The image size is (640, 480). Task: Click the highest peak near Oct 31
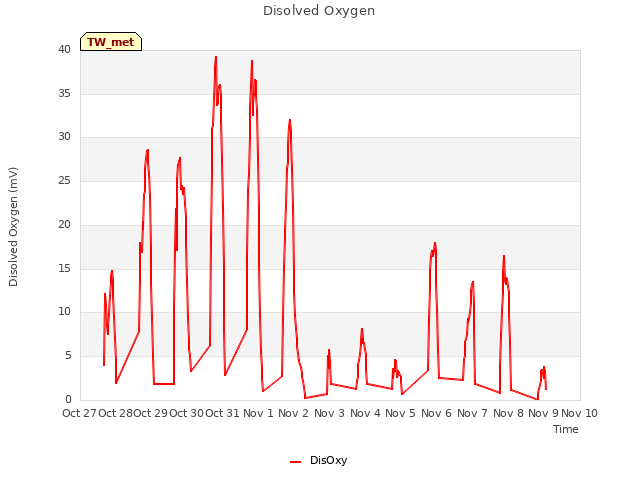pos(216,57)
